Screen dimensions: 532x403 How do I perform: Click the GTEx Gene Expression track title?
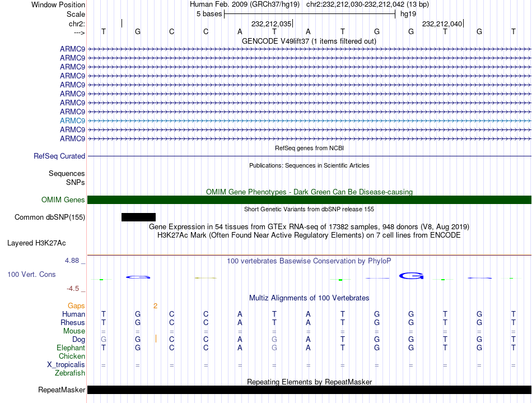(309, 227)
